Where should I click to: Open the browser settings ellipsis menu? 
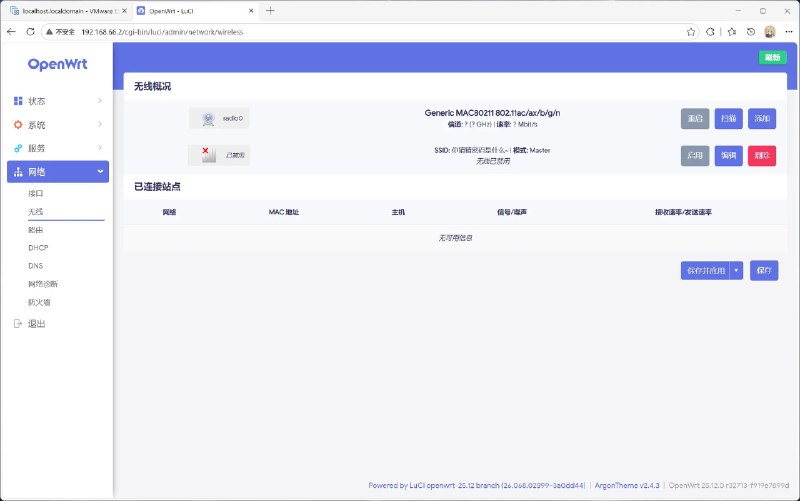coord(788,32)
